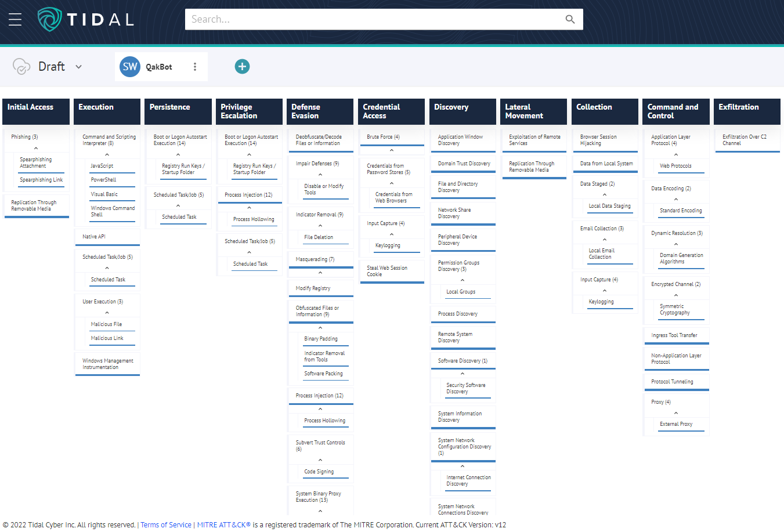784x532 pixels.
Task: Click Malicious Link sub-technique
Action: tap(113, 338)
